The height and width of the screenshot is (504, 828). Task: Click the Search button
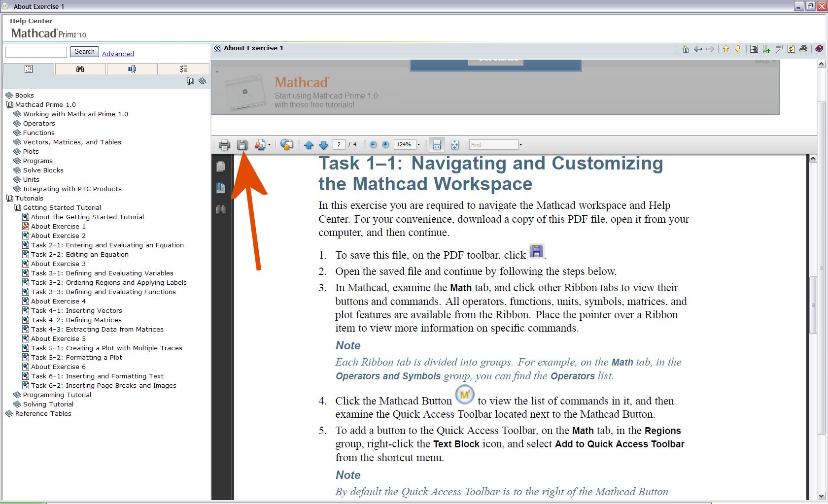85,52
